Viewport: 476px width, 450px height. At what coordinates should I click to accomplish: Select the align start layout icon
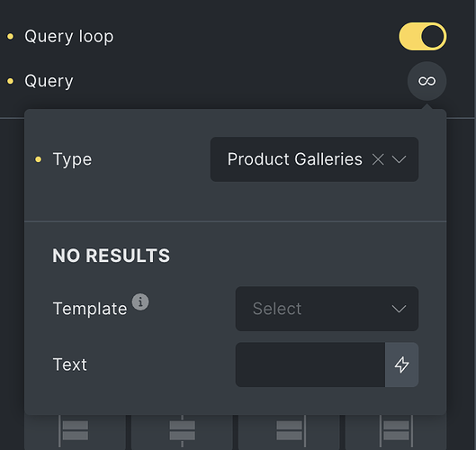pyautogui.click(x=75, y=431)
